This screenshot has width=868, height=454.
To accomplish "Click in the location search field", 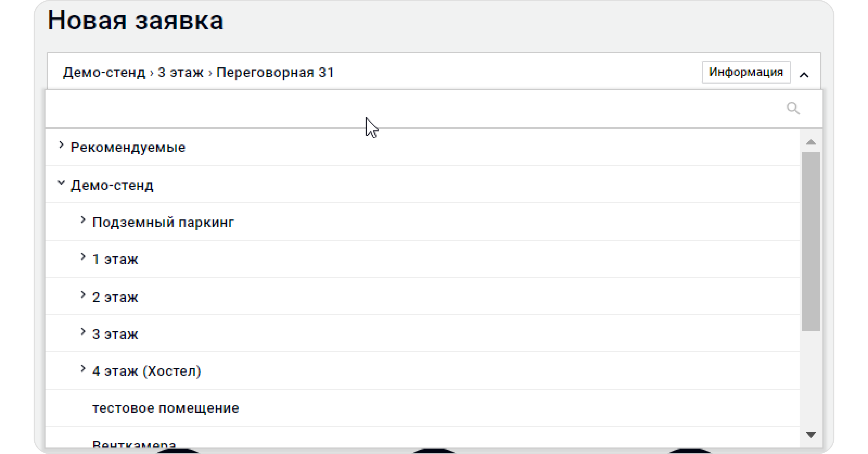I will tap(398, 108).
